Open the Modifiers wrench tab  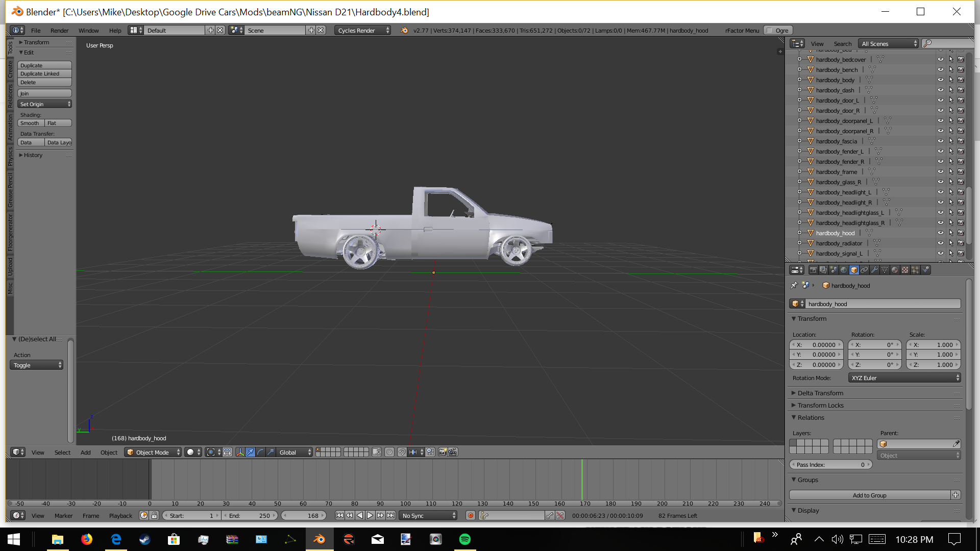click(874, 270)
